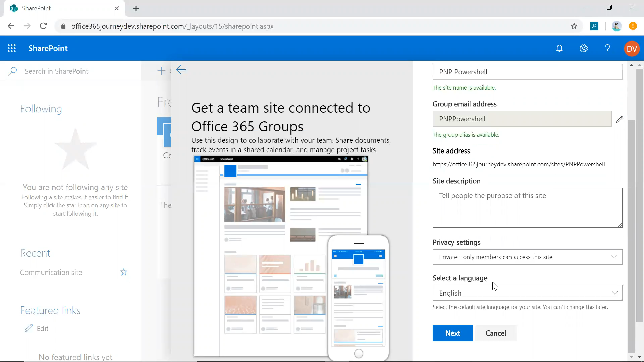Click 'You are not following any site' text

click(x=75, y=187)
